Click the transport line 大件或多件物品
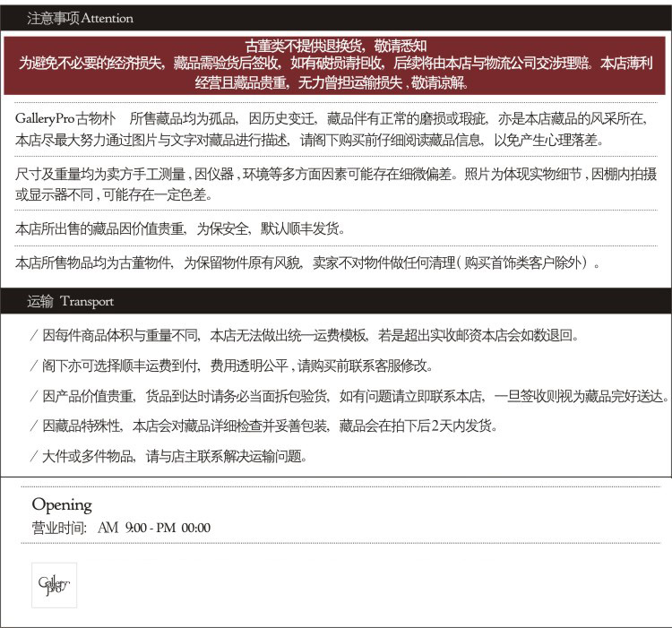Viewport: 672px width, 628px height. pos(168,456)
